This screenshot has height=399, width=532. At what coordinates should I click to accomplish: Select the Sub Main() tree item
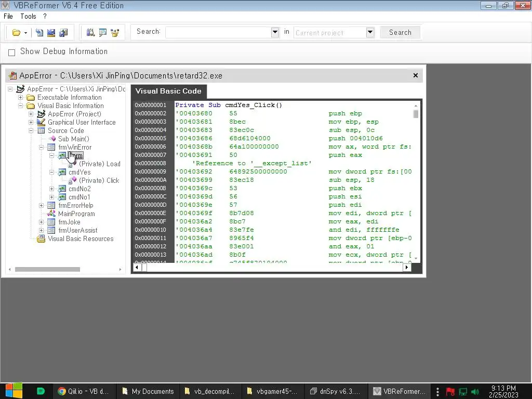(74, 139)
